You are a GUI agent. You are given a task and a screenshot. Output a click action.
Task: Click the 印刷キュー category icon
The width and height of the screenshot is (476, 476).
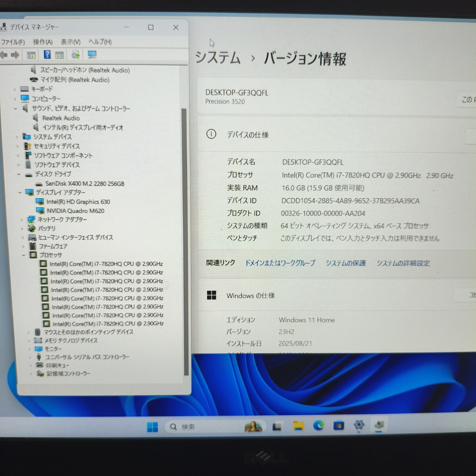click(39, 365)
